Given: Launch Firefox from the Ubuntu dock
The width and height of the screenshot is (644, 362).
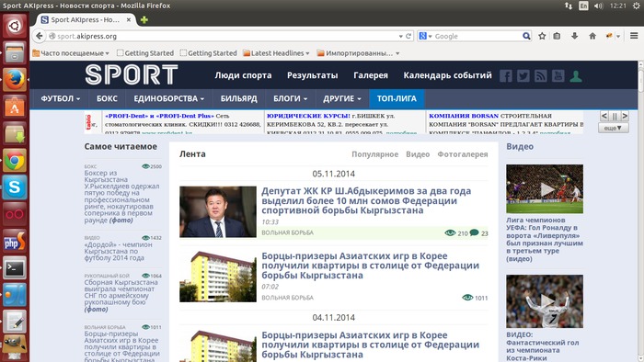Looking at the screenshot, I should coord(15,80).
